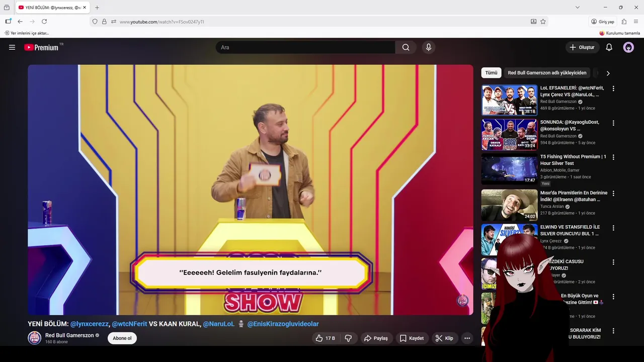Open options for Mısır'da Piramitlerin video
The width and height of the screenshot is (644, 362).
click(613, 193)
